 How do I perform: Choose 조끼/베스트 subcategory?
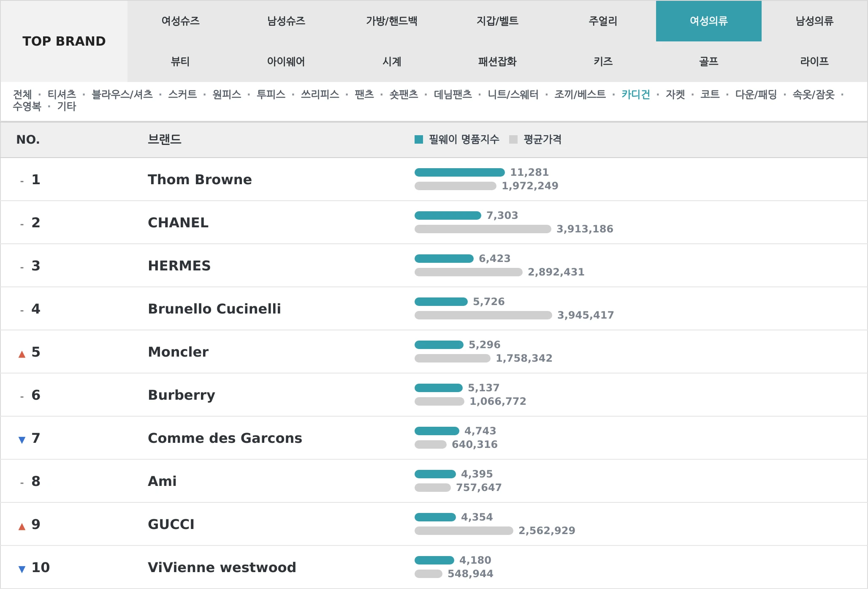point(580,94)
